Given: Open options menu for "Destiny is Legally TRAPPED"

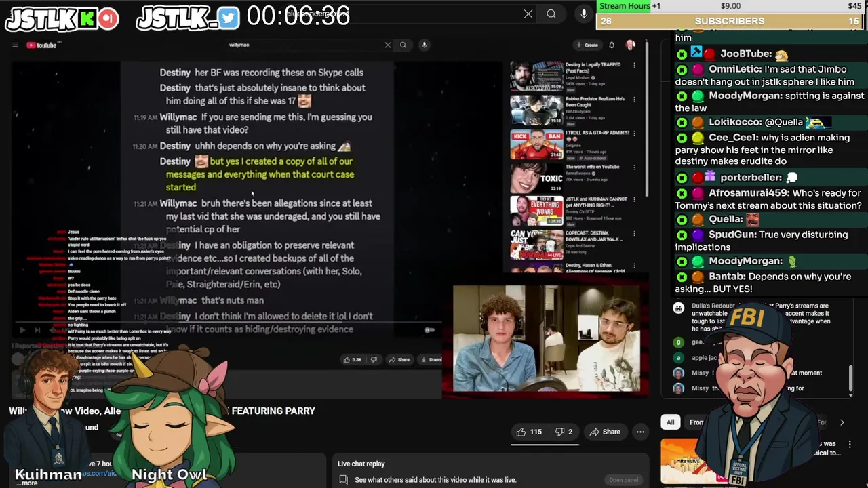Looking at the screenshot, I should 635,65.
